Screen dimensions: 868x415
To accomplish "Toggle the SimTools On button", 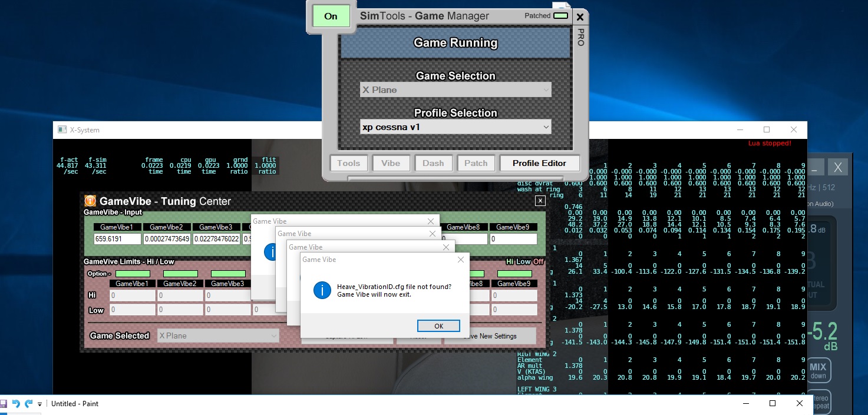I will click(x=331, y=16).
